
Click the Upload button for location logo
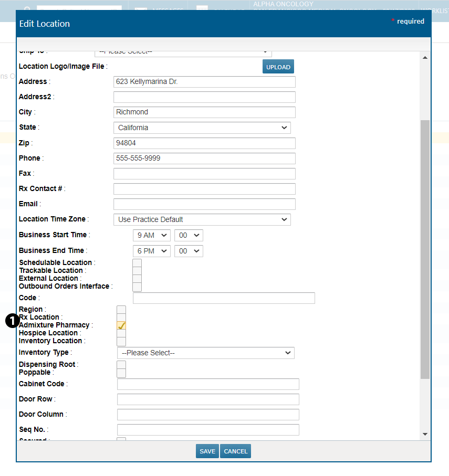[278, 67]
